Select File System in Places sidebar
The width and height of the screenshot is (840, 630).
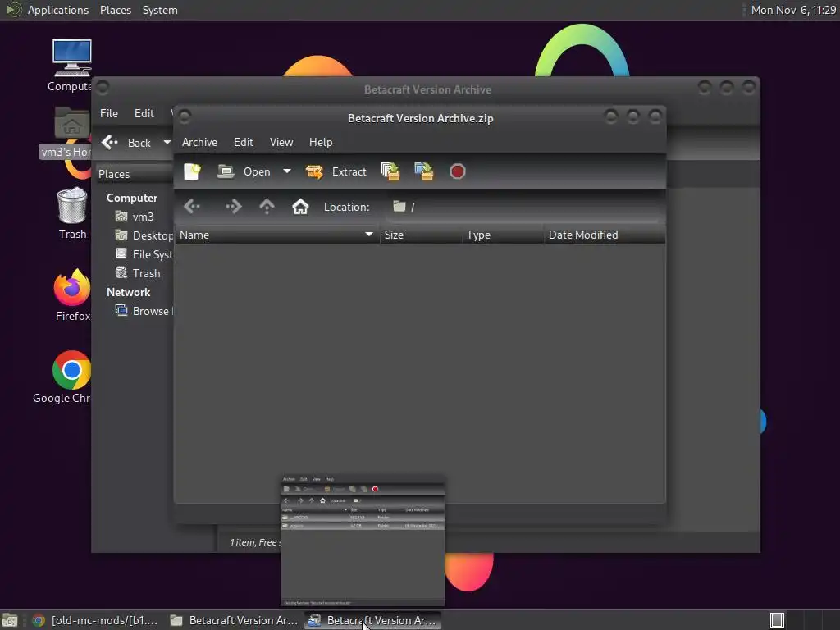[x=144, y=254]
